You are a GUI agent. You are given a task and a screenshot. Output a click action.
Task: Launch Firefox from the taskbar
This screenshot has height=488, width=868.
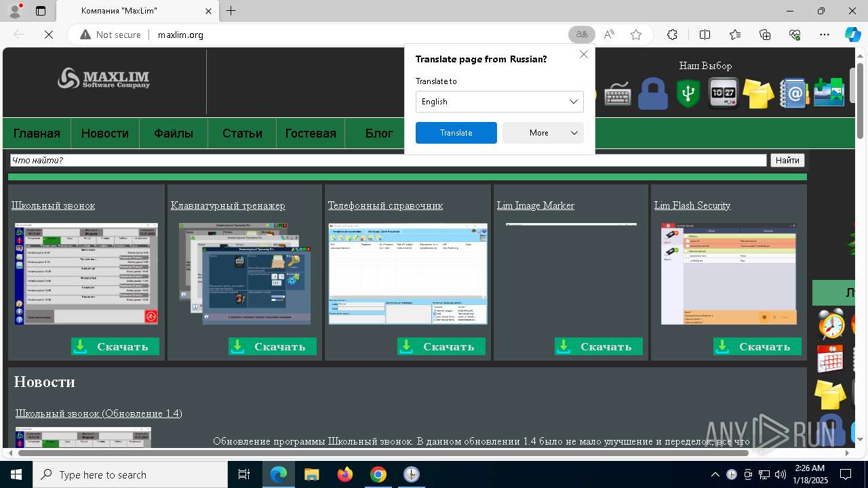click(345, 474)
